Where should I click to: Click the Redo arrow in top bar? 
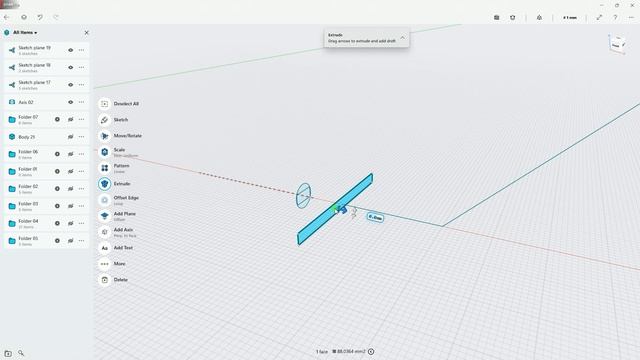(56, 17)
